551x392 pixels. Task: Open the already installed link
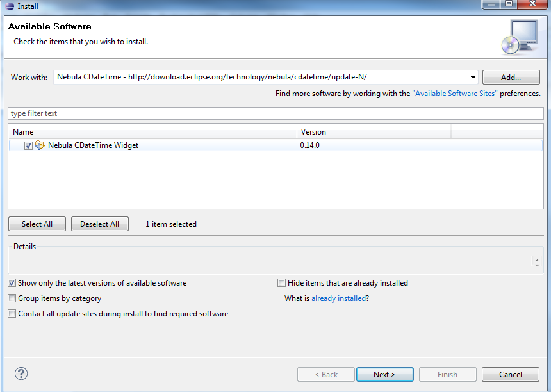pyautogui.click(x=338, y=298)
